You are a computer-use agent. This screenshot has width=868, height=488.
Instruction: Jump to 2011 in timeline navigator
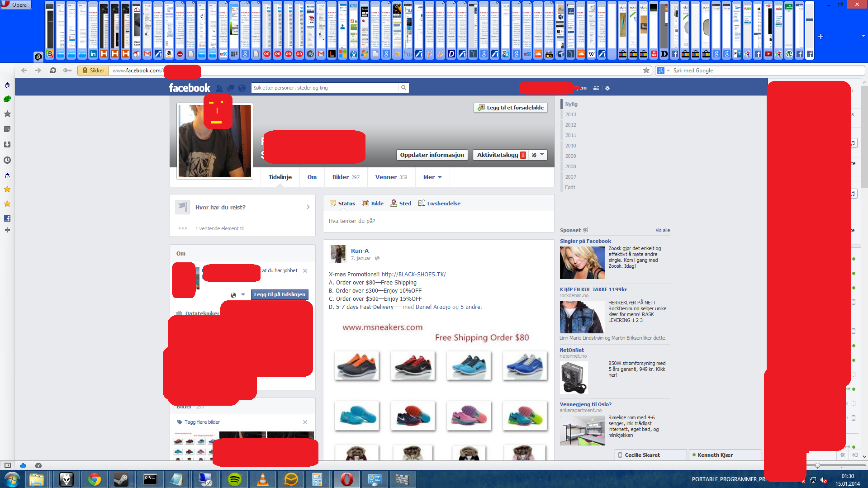[570, 135]
